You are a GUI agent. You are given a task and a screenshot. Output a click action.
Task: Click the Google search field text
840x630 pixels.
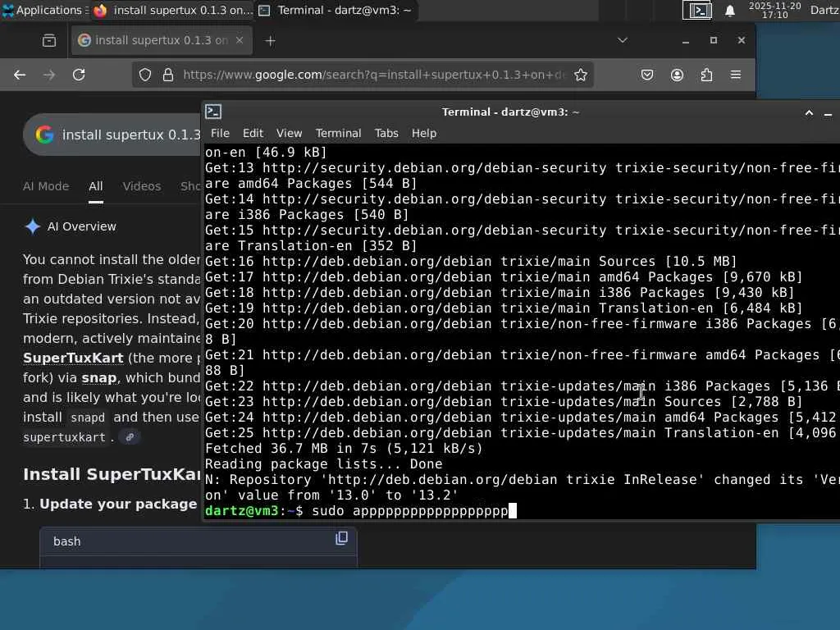pos(131,135)
